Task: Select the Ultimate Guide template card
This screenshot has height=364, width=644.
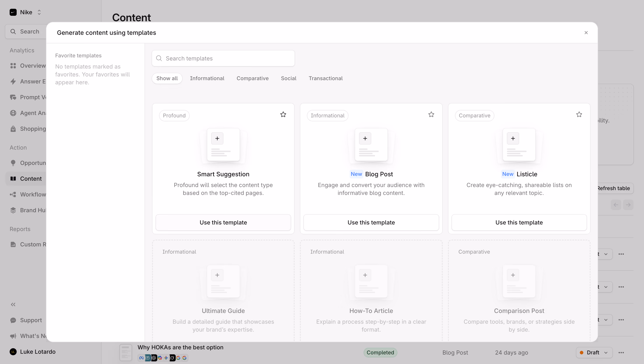Action: coord(223,290)
